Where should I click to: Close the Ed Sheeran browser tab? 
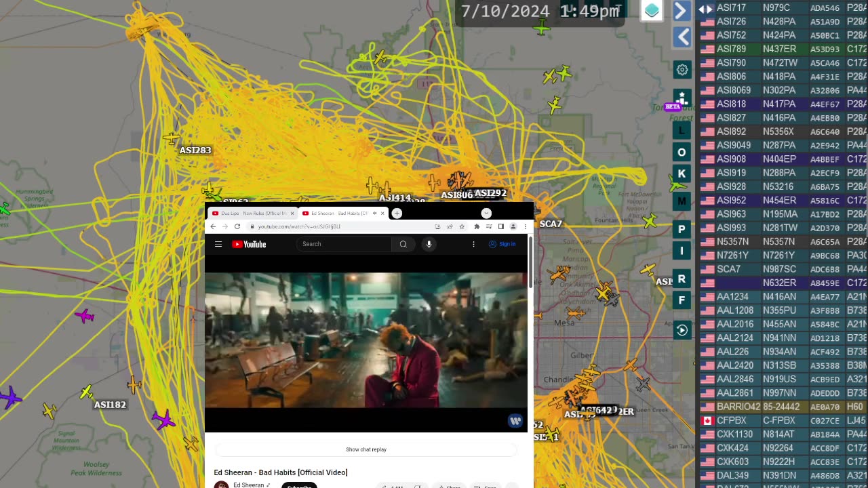(x=382, y=213)
